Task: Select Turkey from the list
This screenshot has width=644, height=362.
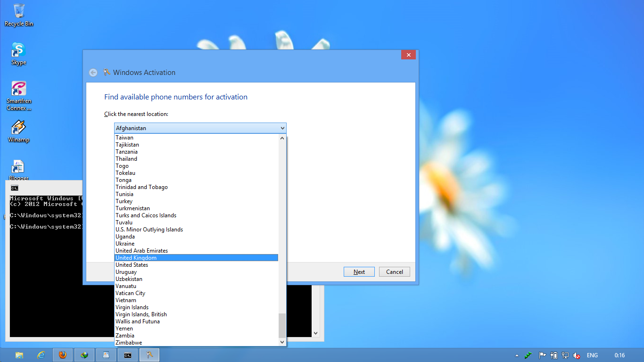Action: pos(197,201)
